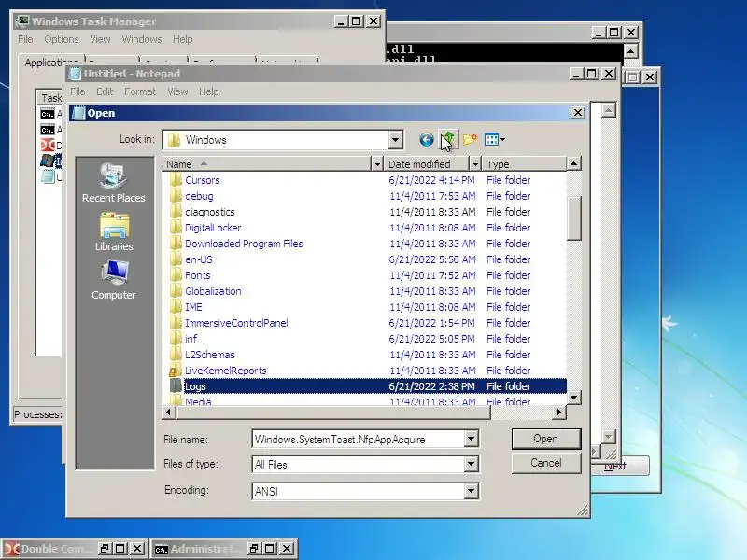Open the Name column filter dropdown arrow

pyautogui.click(x=377, y=164)
